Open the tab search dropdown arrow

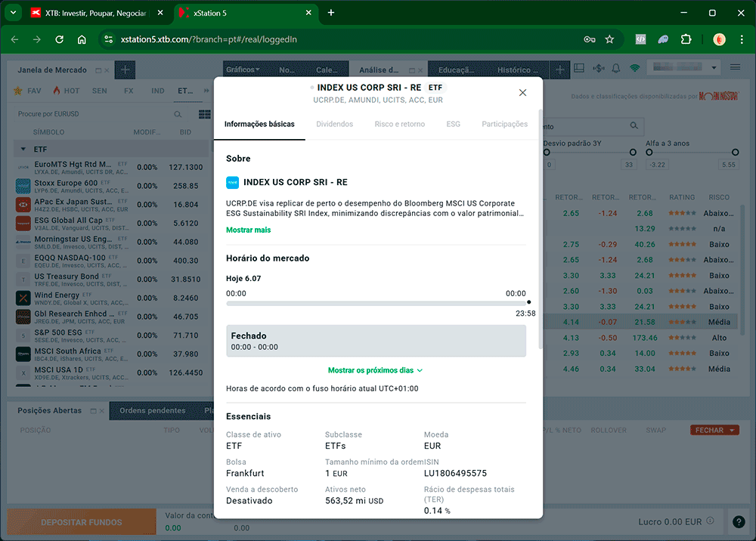(13, 13)
